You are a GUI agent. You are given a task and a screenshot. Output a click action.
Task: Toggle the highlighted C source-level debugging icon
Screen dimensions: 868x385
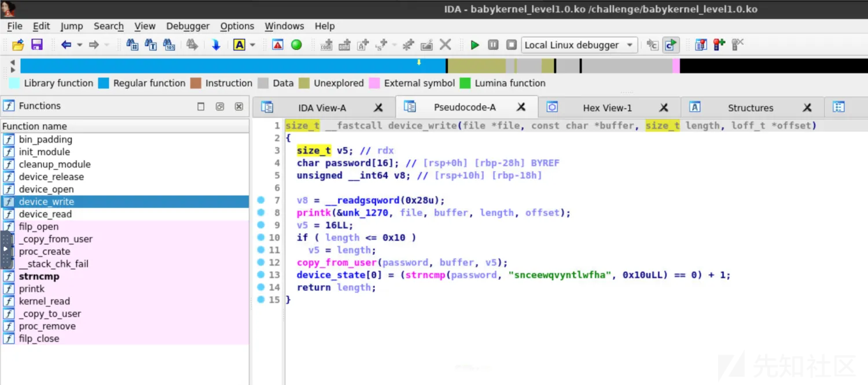click(x=671, y=45)
